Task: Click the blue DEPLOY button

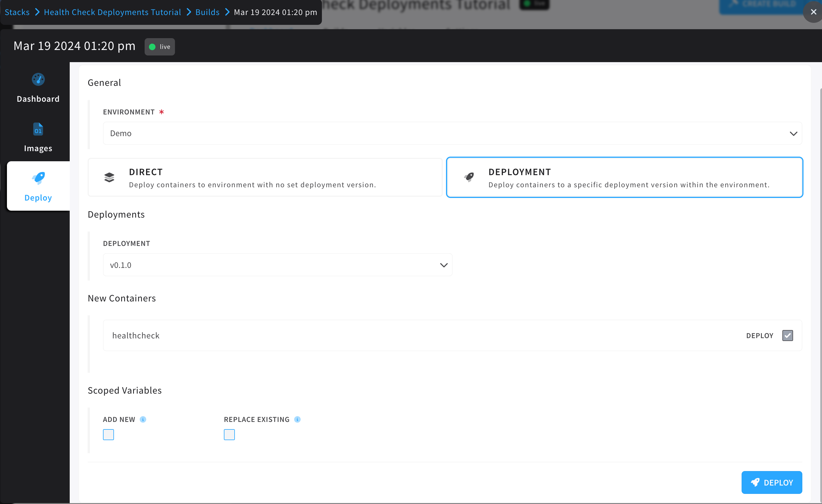Action: pyautogui.click(x=771, y=482)
